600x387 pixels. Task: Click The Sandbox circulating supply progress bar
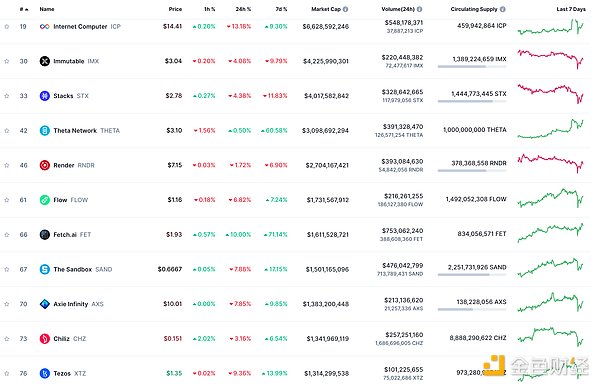coord(472,275)
